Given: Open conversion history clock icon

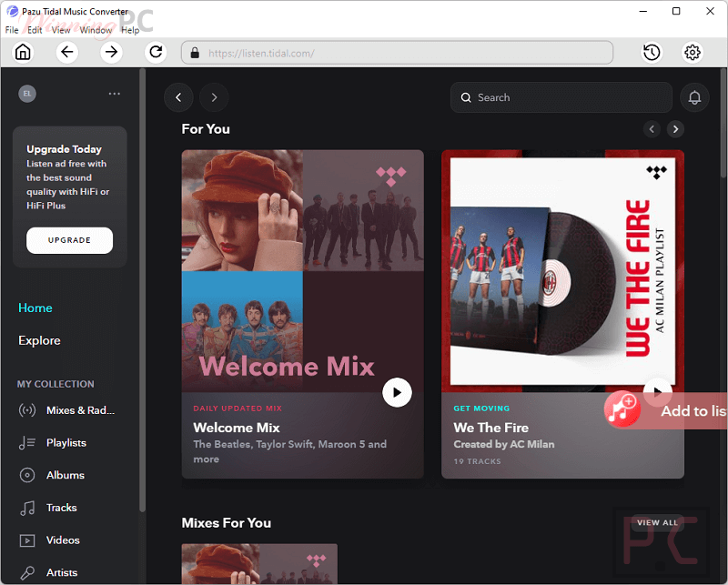Looking at the screenshot, I should 652,52.
